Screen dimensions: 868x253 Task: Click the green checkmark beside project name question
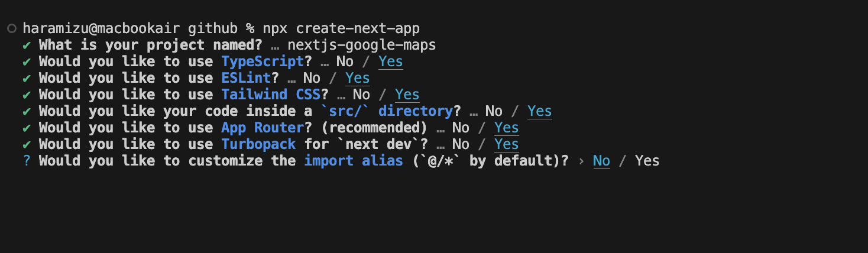tap(27, 45)
